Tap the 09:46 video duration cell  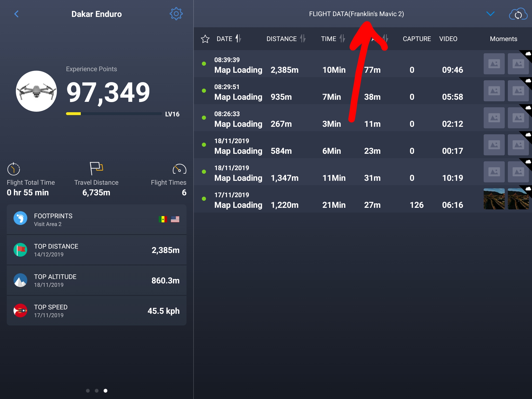click(453, 70)
